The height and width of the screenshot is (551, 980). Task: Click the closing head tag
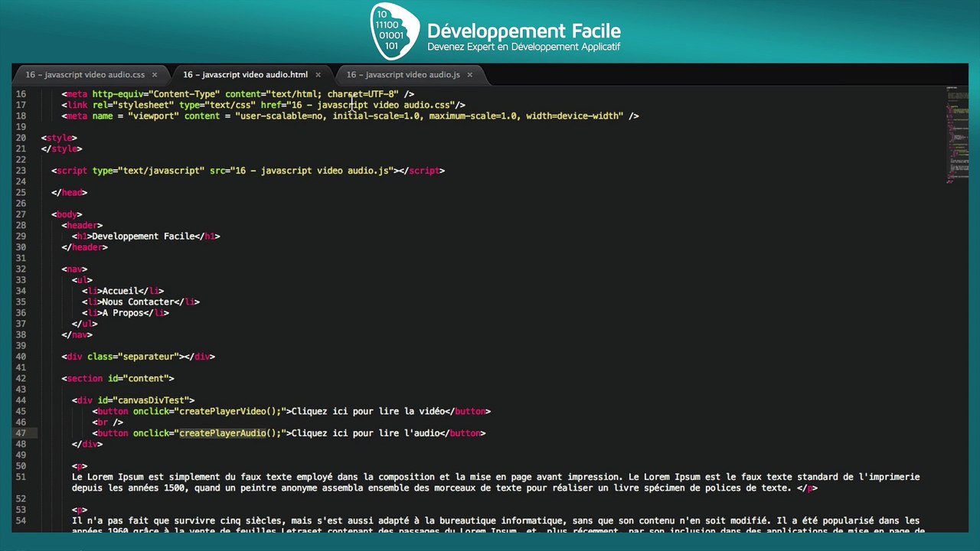69,193
